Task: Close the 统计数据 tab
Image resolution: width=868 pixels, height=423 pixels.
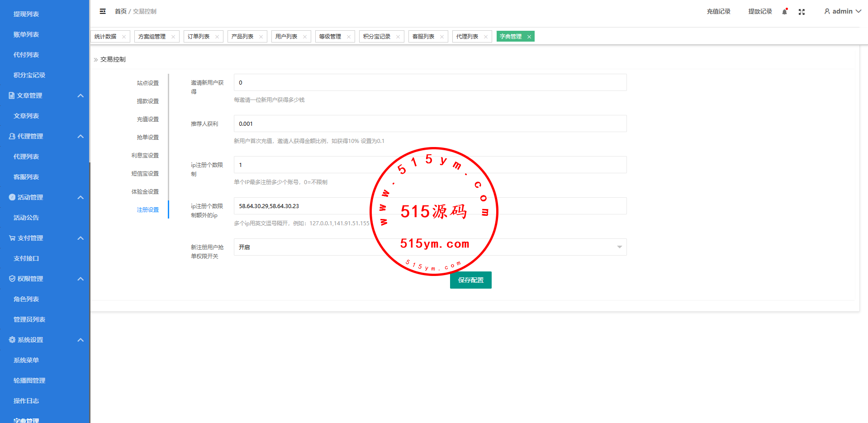Action: (124, 37)
